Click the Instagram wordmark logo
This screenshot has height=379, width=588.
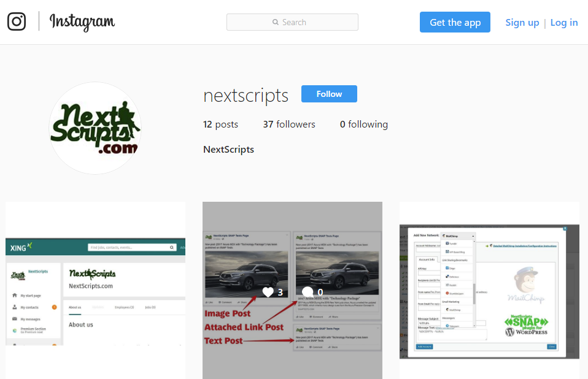pyautogui.click(x=82, y=22)
